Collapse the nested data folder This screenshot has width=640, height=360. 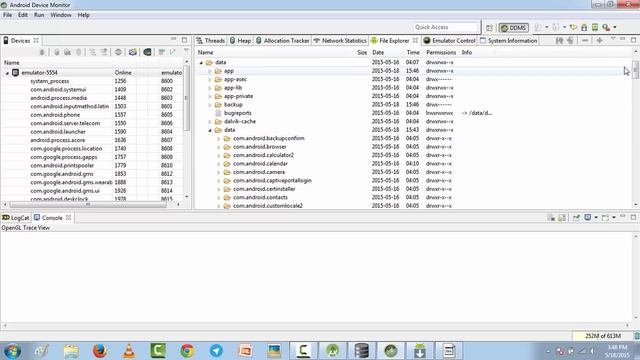tap(210, 130)
